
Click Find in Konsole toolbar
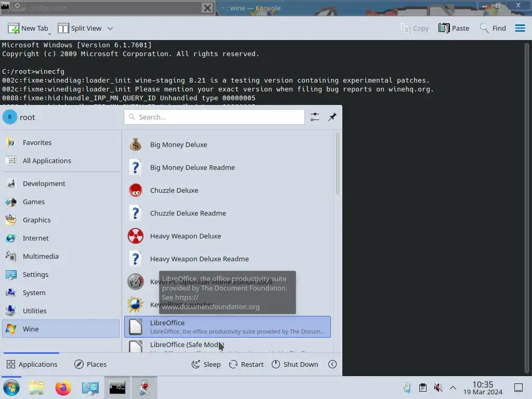point(493,28)
